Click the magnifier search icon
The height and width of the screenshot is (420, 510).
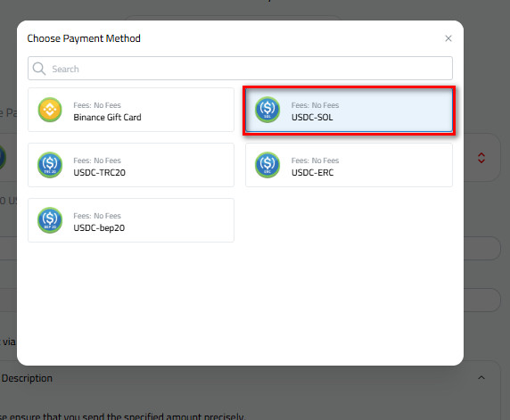[x=39, y=69]
